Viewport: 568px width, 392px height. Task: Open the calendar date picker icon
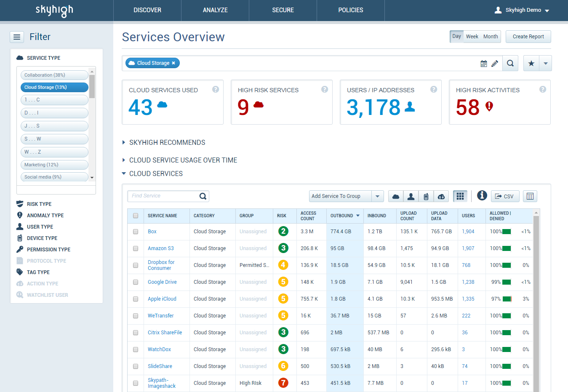tap(484, 64)
